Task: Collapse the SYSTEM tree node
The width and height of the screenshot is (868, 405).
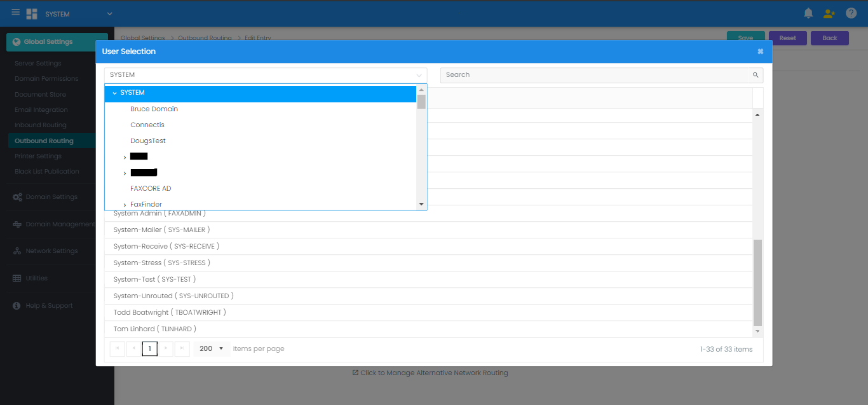Action: (114, 93)
